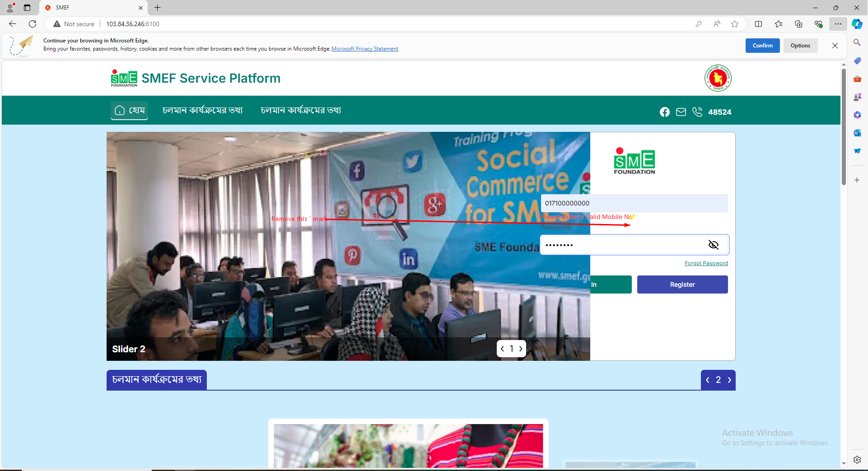Open split screen view

759,24
